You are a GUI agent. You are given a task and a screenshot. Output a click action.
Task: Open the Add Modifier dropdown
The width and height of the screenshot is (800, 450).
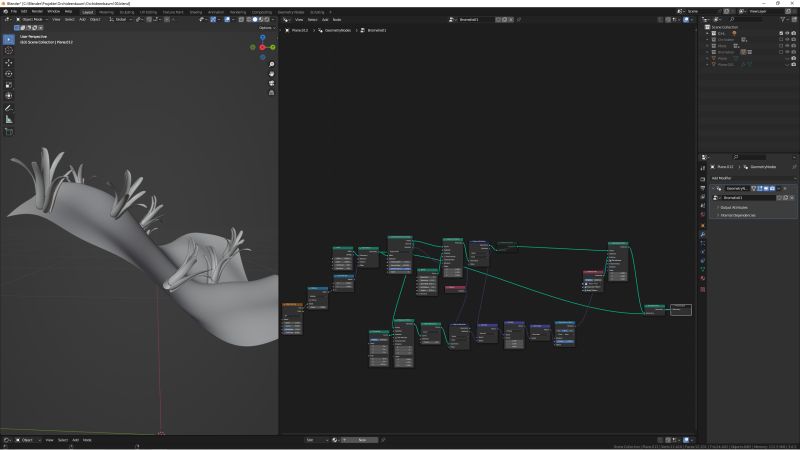[x=753, y=178]
